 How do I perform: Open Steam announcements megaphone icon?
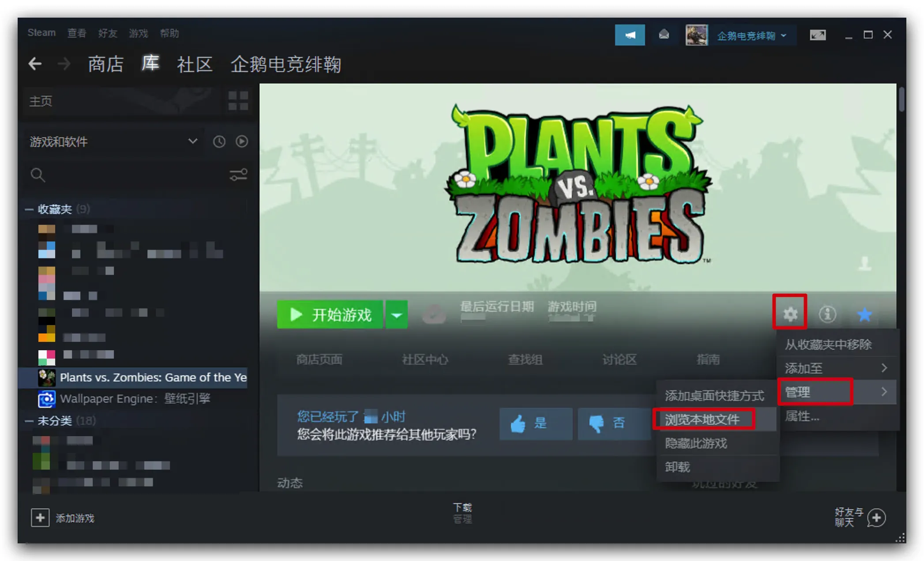[x=630, y=35]
